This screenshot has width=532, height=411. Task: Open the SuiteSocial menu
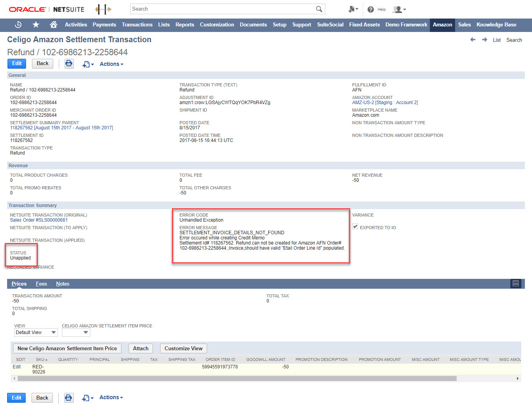(330, 24)
